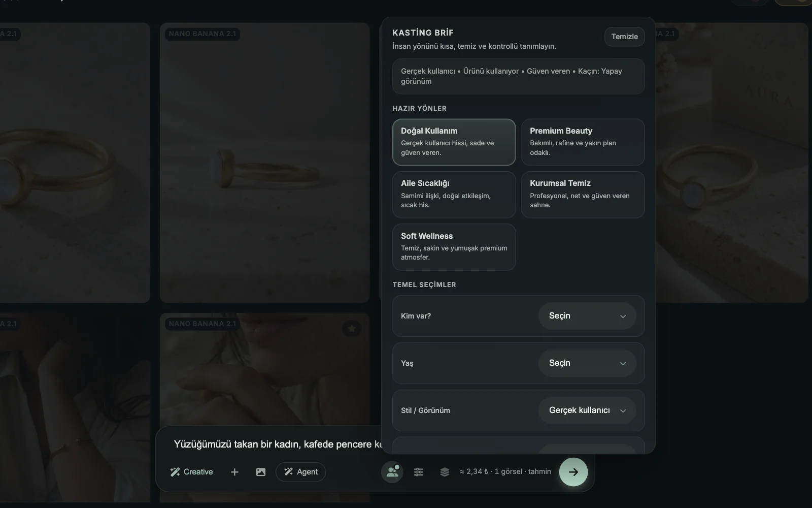Select Creative mode with the magic wand

191,472
